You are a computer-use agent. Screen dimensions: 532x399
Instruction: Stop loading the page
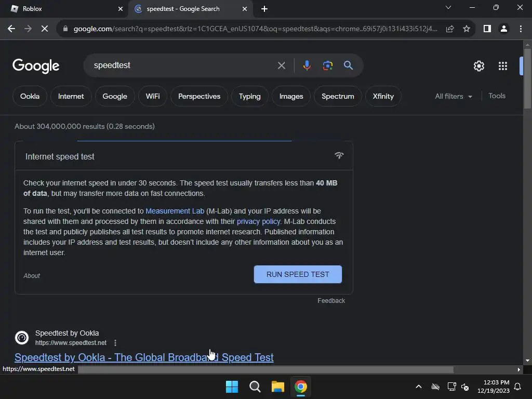[45, 29]
